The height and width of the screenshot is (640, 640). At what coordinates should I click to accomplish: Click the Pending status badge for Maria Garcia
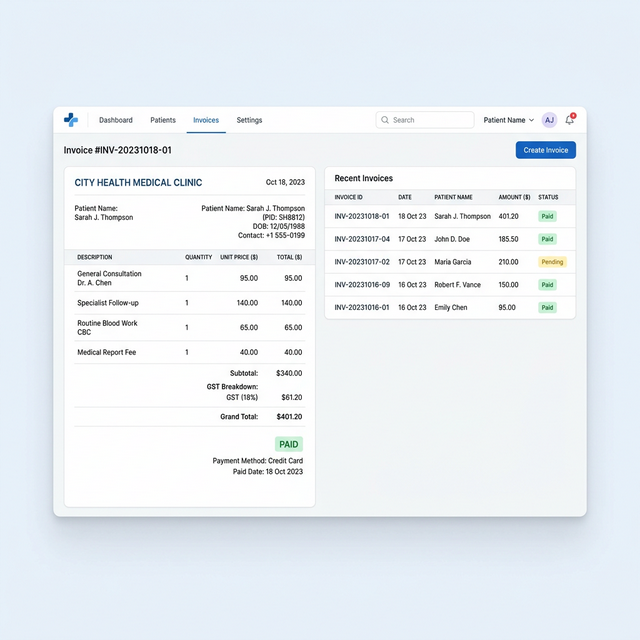click(x=552, y=262)
